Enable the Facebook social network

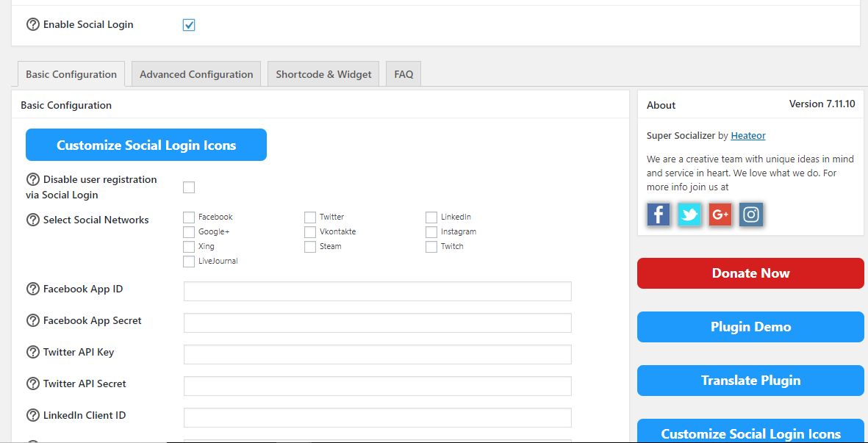(x=189, y=217)
